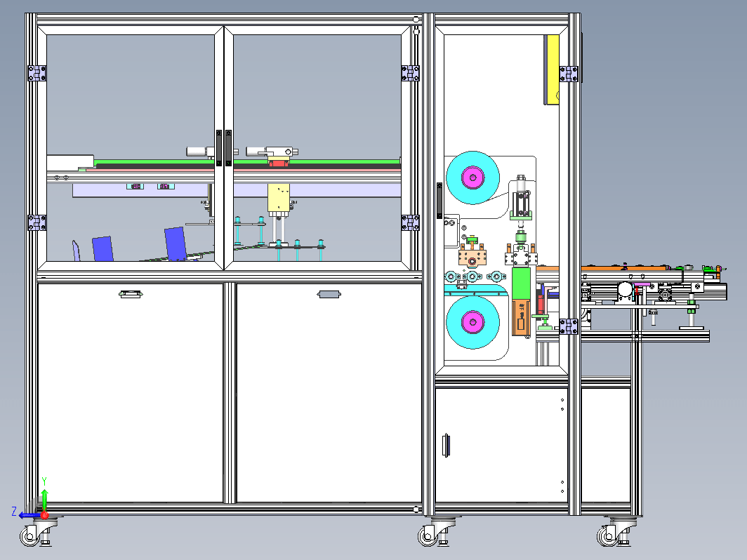Select the upper hinge of the right glass door
The width and height of the screenshot is (747, 560).
410,73
